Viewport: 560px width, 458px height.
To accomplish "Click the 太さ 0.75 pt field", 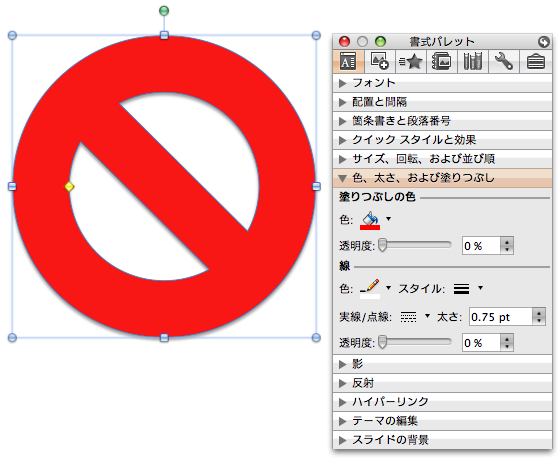I will point(501,317).
